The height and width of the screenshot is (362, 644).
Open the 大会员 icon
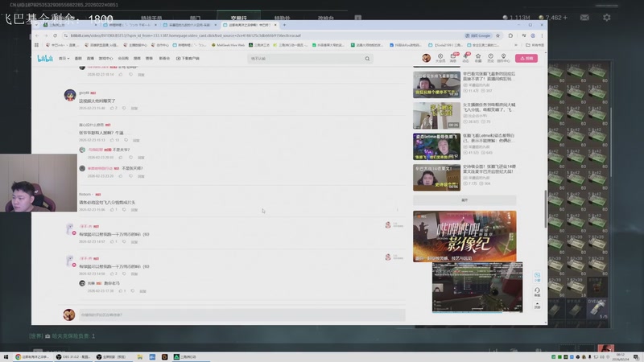coord(440,58)
